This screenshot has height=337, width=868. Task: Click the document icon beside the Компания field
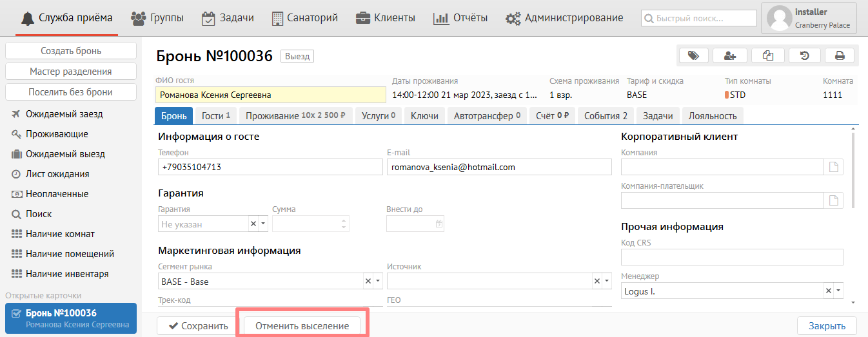click(x=834, y=168)
